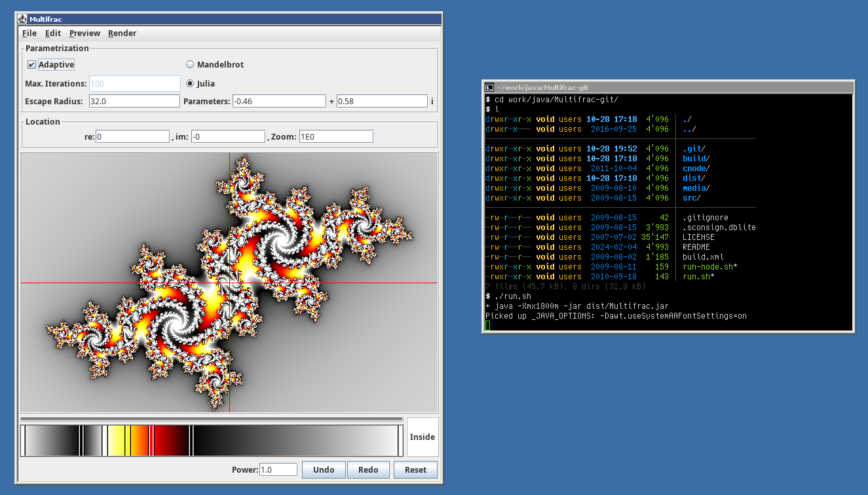
Task: Click the Inside color swatch
Action: tap(422, 437)
